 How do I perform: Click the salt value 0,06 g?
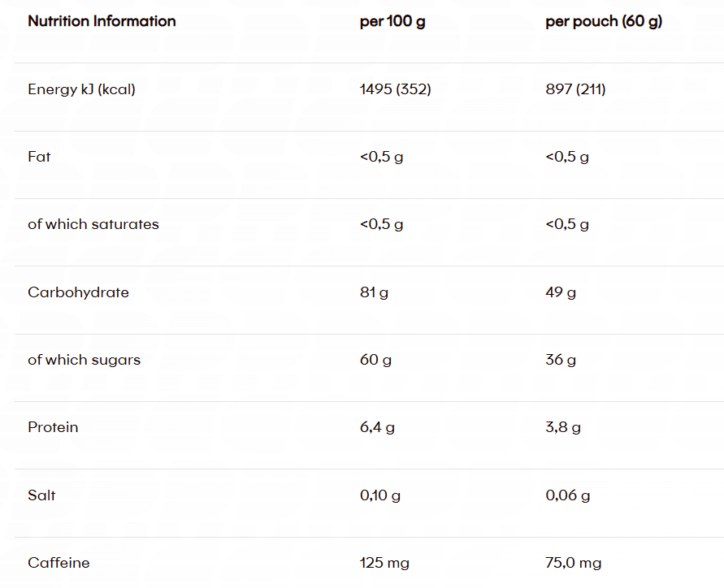[568, 495]
